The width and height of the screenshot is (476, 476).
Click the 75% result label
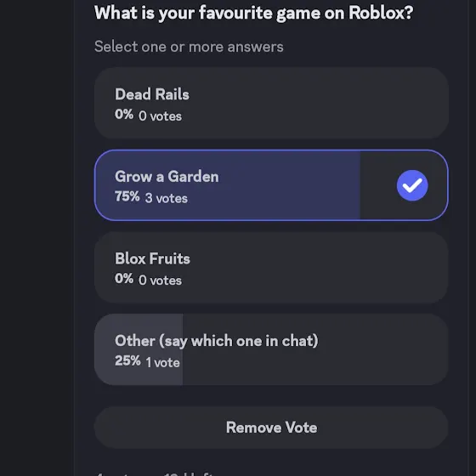tap(127, 196)
